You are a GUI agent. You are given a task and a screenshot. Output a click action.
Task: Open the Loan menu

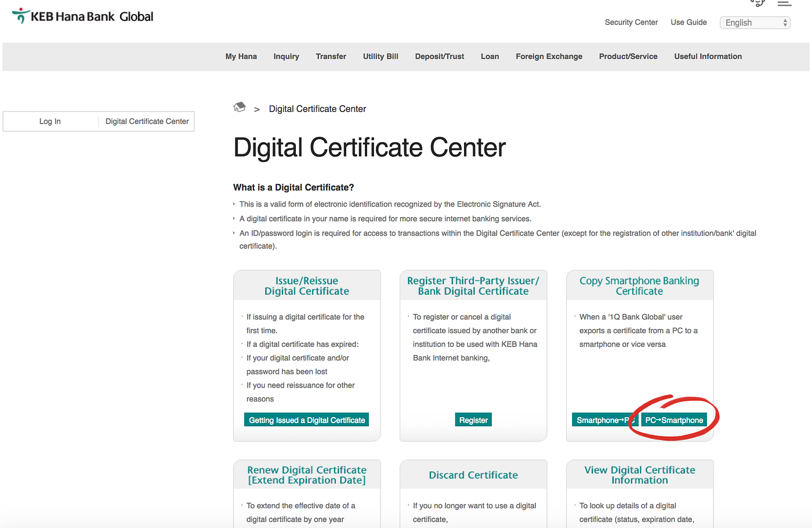tap(490, 56)
